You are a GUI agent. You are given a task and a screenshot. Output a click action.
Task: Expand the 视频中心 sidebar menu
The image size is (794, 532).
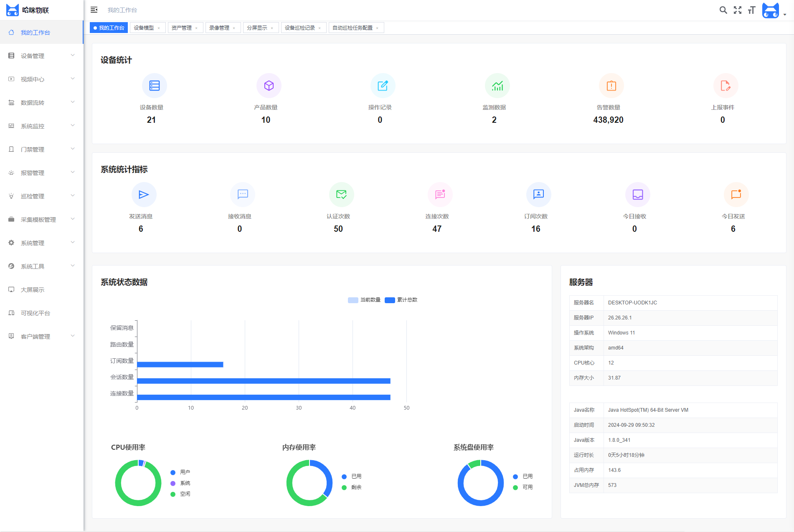click(41, 79)
